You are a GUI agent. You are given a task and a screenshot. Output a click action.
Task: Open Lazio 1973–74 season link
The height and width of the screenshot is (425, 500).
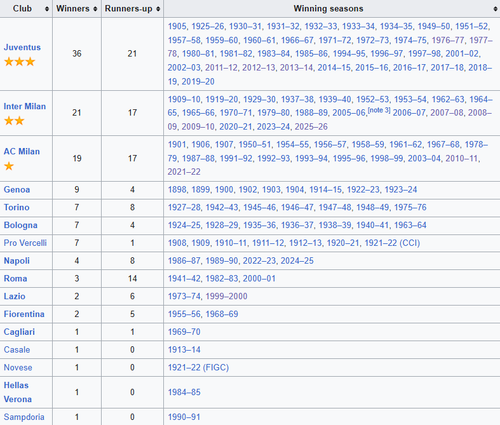(184, 296)
